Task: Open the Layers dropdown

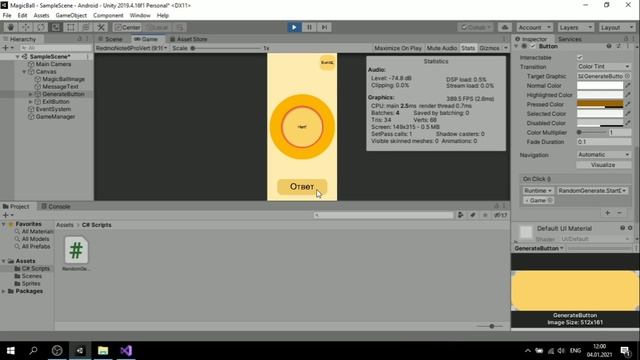Action: tap(576, 27)
